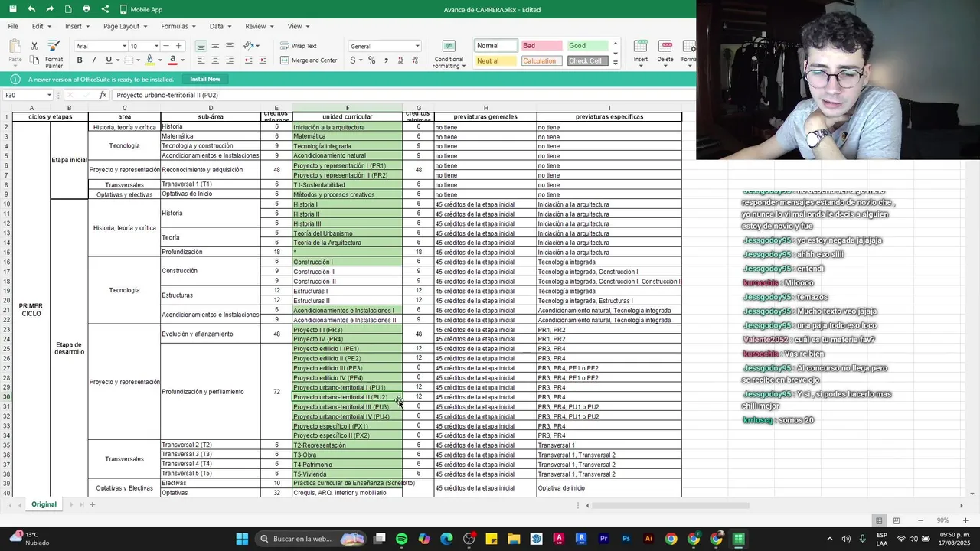Undo the last action
The width and height of the screenshot is (980, 551).
pyautogui.click(x=31, y=9)
